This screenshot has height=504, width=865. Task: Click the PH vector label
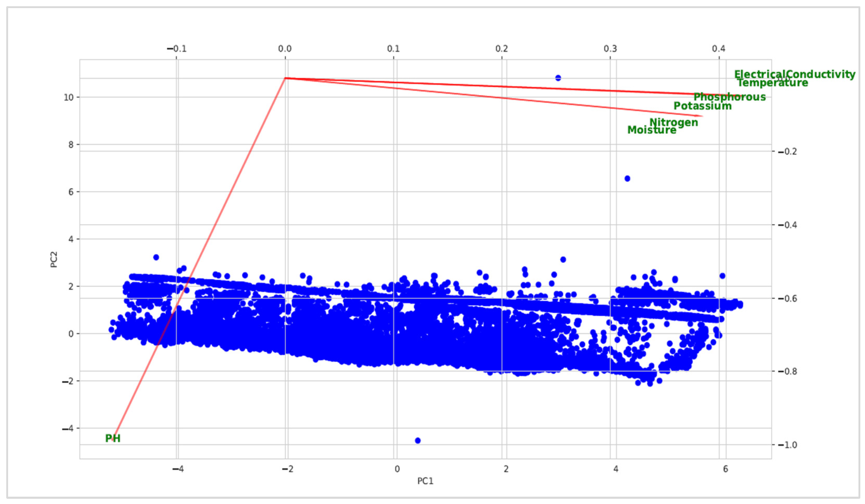click(112, 438)
